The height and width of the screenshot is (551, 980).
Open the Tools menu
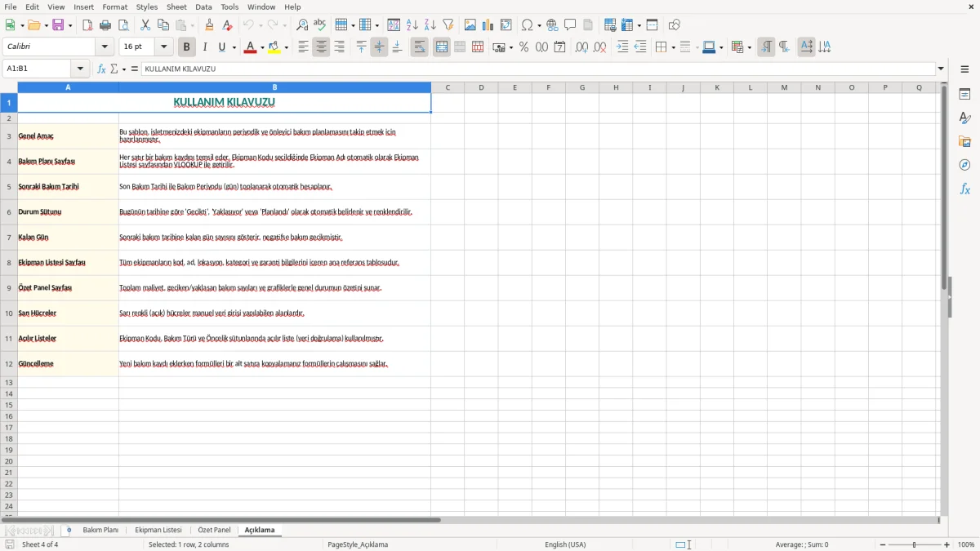[x=229, y=7]
